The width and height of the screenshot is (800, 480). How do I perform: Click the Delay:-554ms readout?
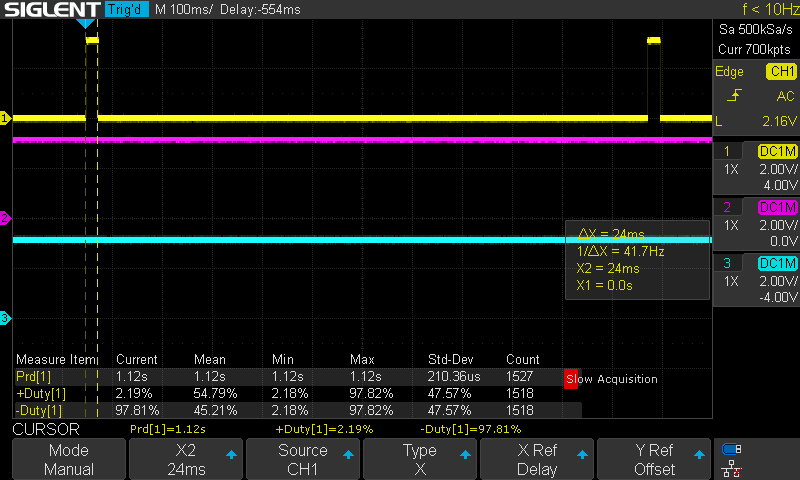[x=260, y=10]
